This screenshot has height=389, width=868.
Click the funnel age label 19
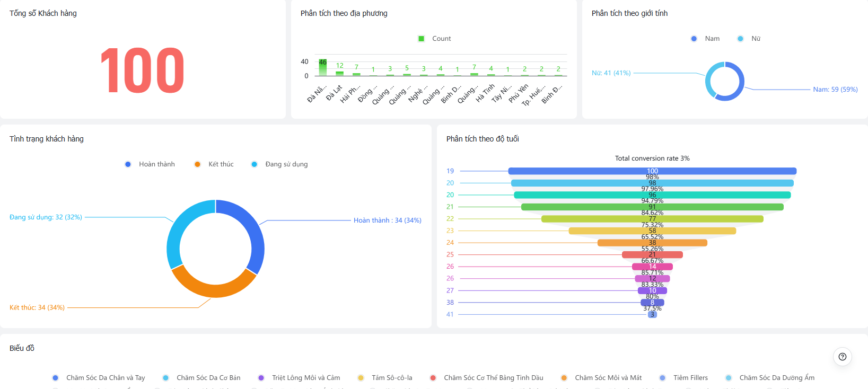[x=450, y=171]
